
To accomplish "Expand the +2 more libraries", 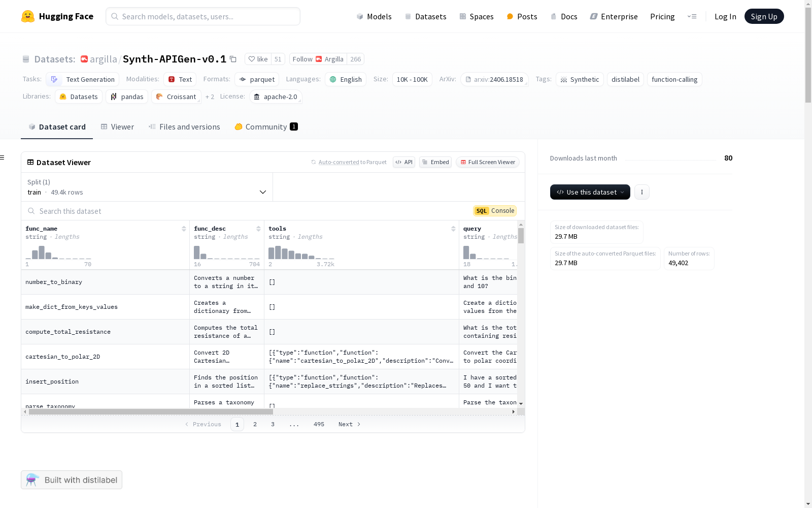I will point(210,97).
